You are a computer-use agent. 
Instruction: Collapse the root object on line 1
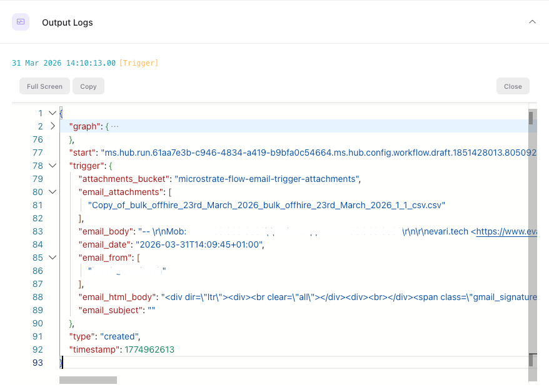coord(53,113)
